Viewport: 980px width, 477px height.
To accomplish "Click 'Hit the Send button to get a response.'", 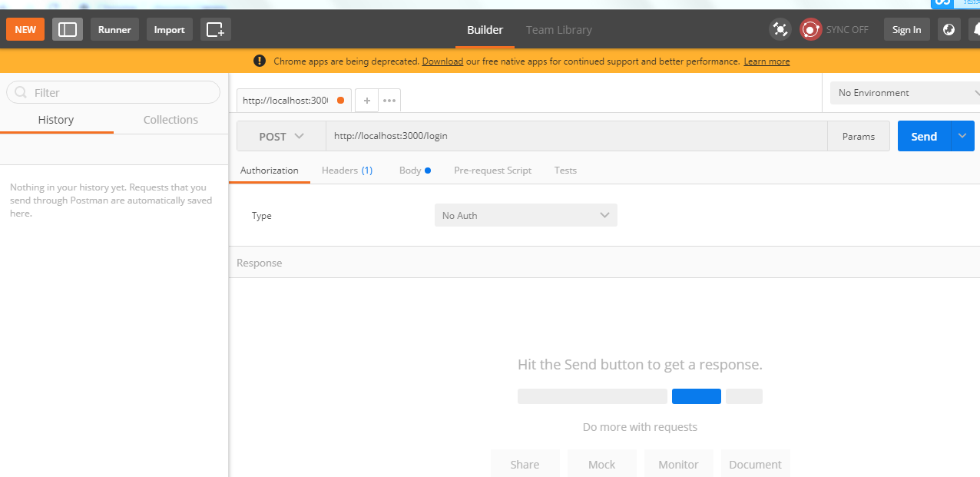I will (x=641, y=364).
